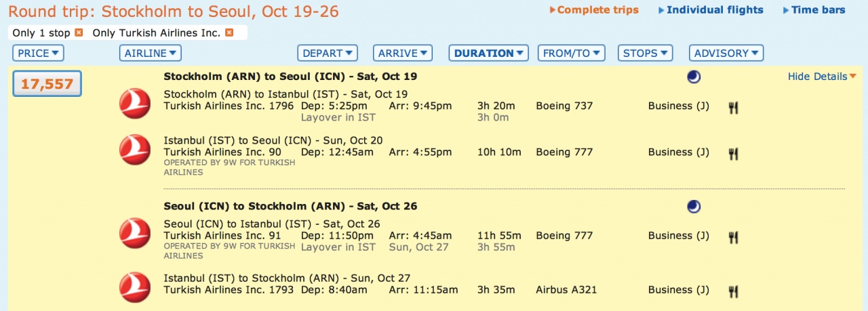Click the Turkish Airlines logo for flight 90

point(135,150)
